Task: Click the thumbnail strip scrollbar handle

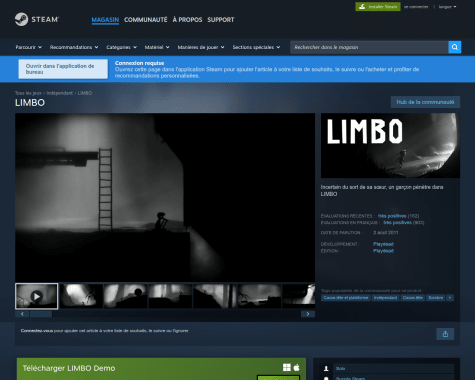Action: pos(41,314)
